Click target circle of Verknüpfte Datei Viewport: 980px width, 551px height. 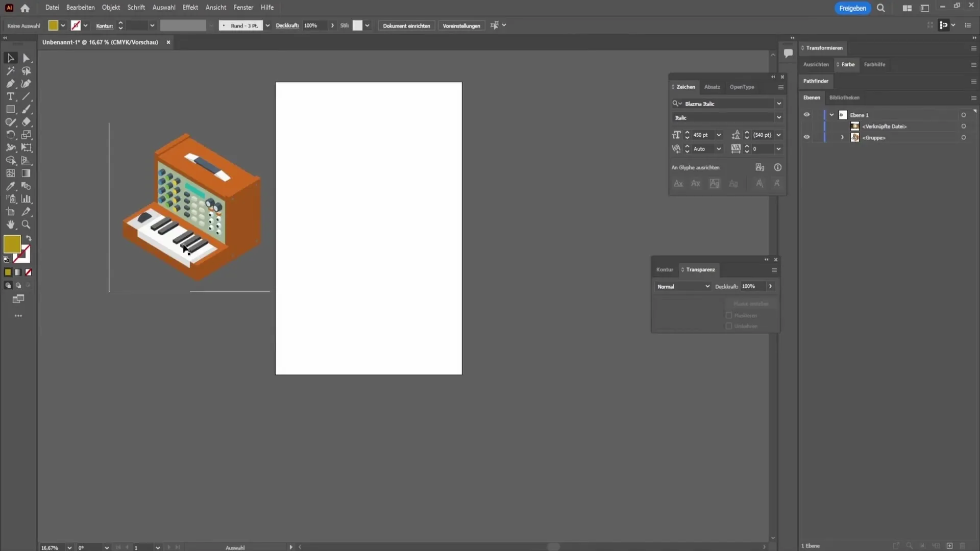tap(963, 126)
